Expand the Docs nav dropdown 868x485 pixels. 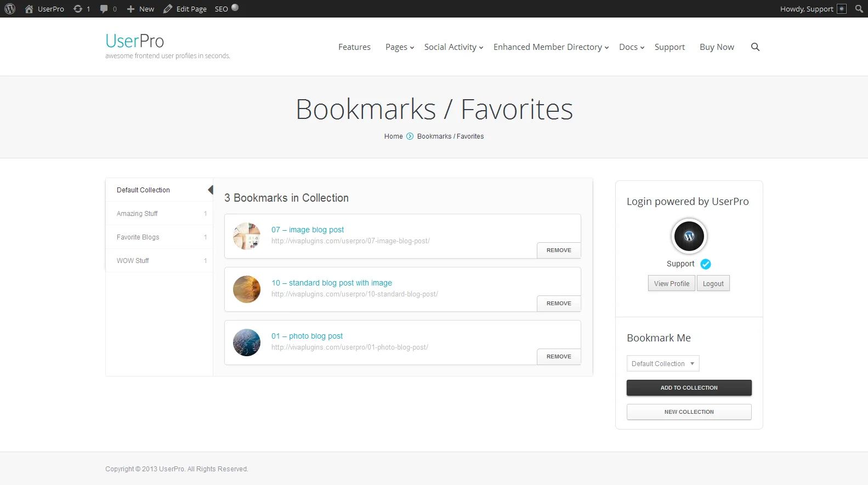(x=632, y=47)
